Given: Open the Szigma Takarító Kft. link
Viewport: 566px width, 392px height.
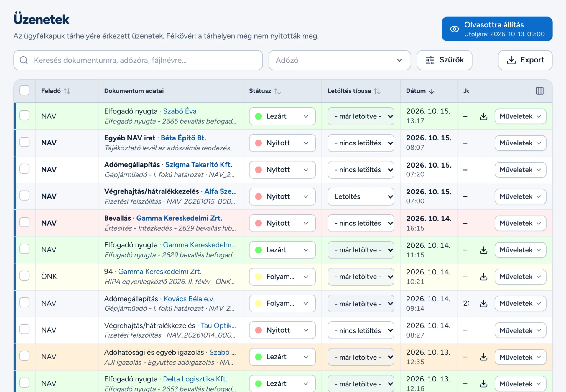Looking at the screenshot, I should click(x=199, y=165).
